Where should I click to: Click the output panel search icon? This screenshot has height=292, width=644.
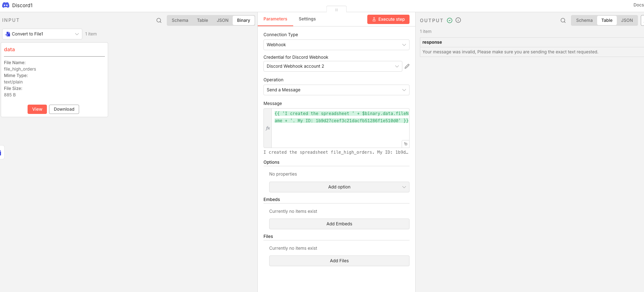pyautogui.click(x=563, y=20)
